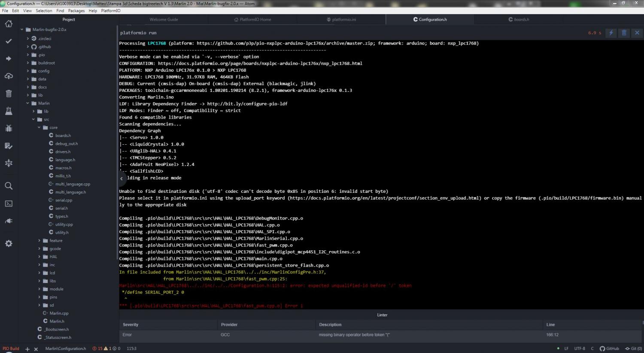The width and height of the screenshot is (644, 353).
Task: Open GitHub panel from status bar
Action: [x=609, y=349]
